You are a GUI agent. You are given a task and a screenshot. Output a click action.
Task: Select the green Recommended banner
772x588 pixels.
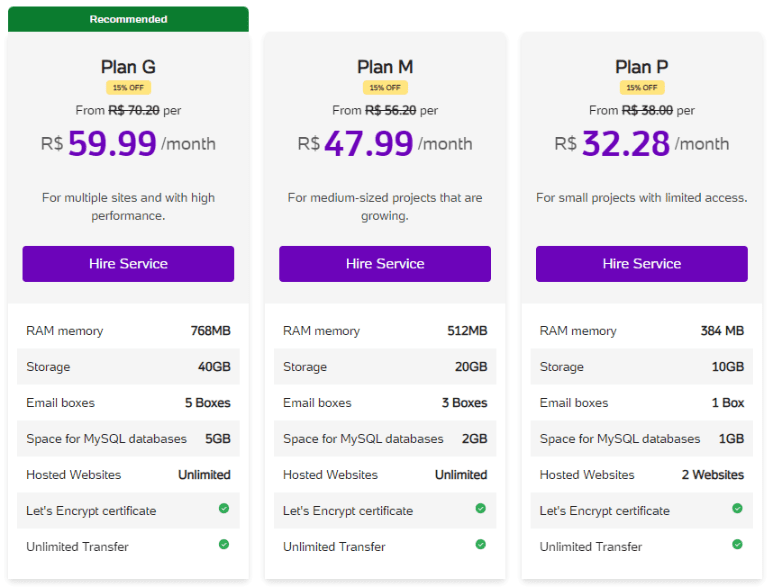click(x=128, y=19)
